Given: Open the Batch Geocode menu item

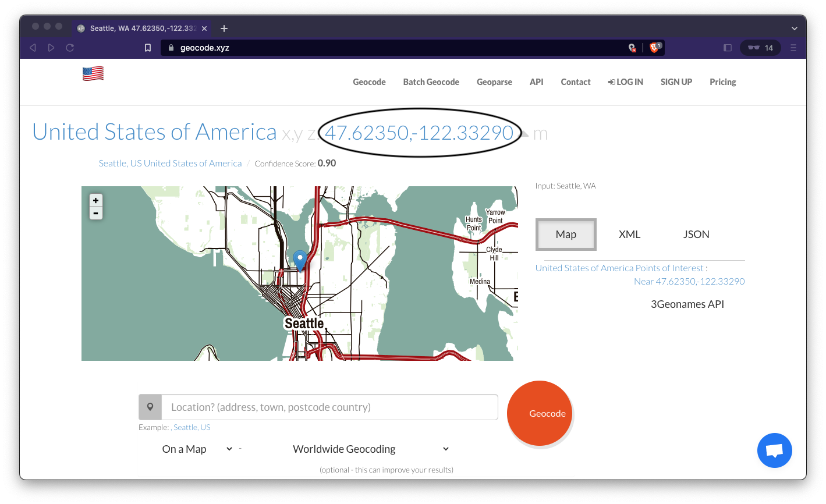Looking at the screenshot, I should (x=431, y=82).
